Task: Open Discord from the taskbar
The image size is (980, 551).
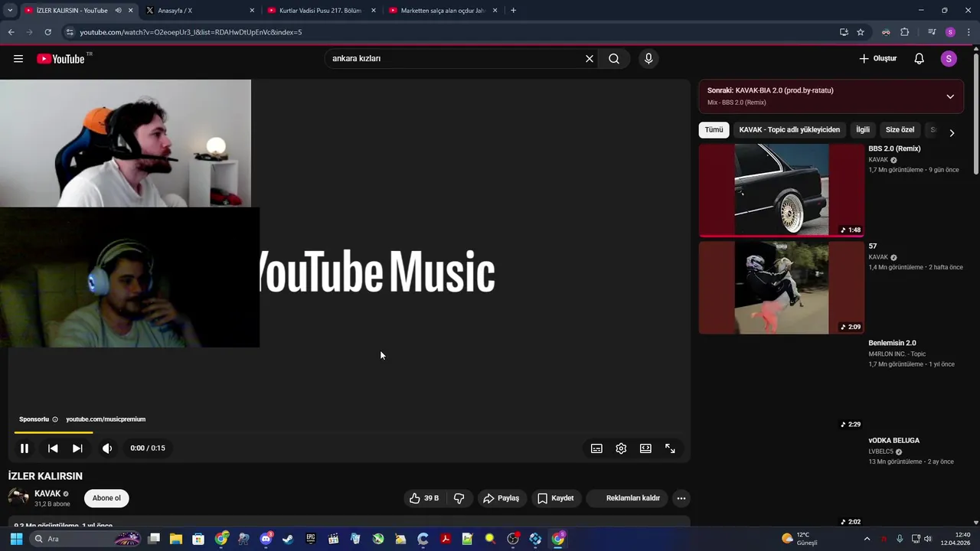Action: tap(266, 539)
